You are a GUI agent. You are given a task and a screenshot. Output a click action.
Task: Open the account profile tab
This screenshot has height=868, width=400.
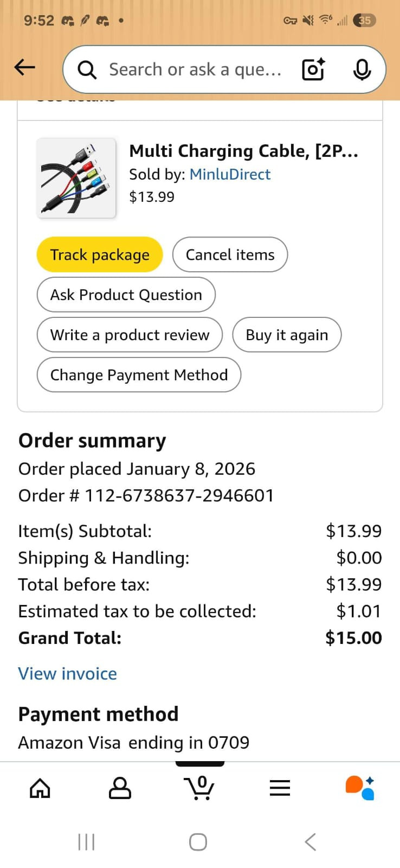(x=120, y=788)
